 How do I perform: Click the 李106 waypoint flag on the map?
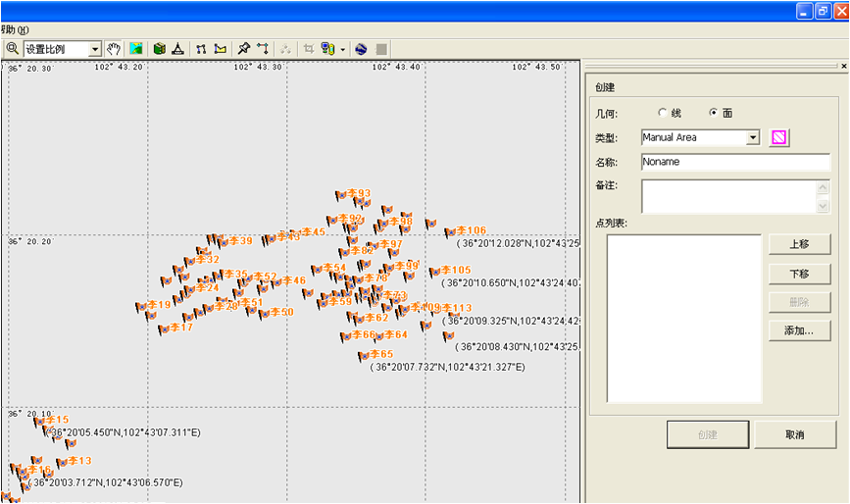450,232
